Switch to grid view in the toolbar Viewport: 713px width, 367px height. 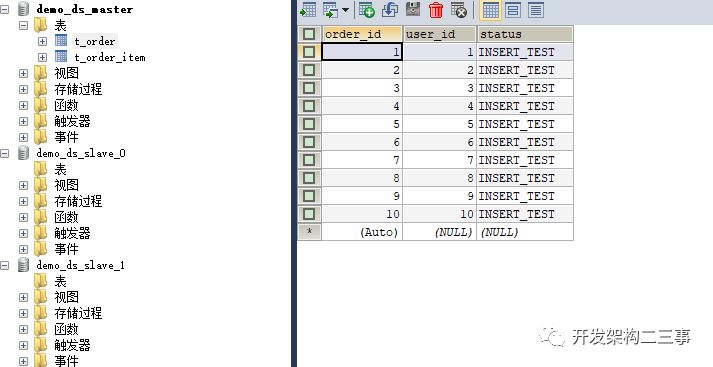click(x=490, y=10)
